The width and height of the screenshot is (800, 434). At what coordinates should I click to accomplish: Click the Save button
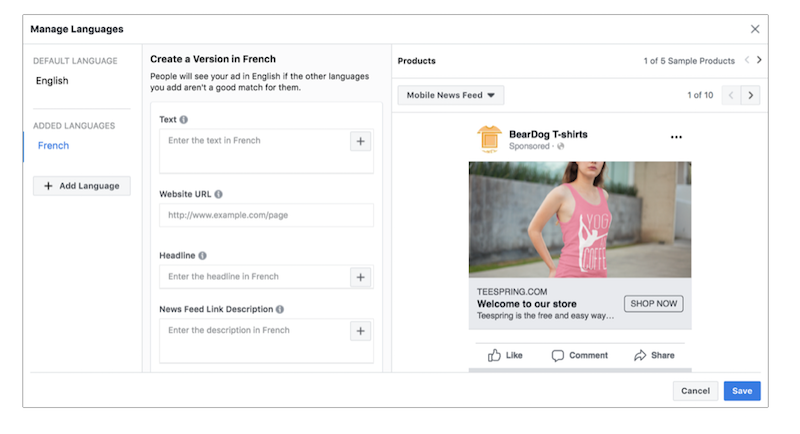(x=741, y=391)
